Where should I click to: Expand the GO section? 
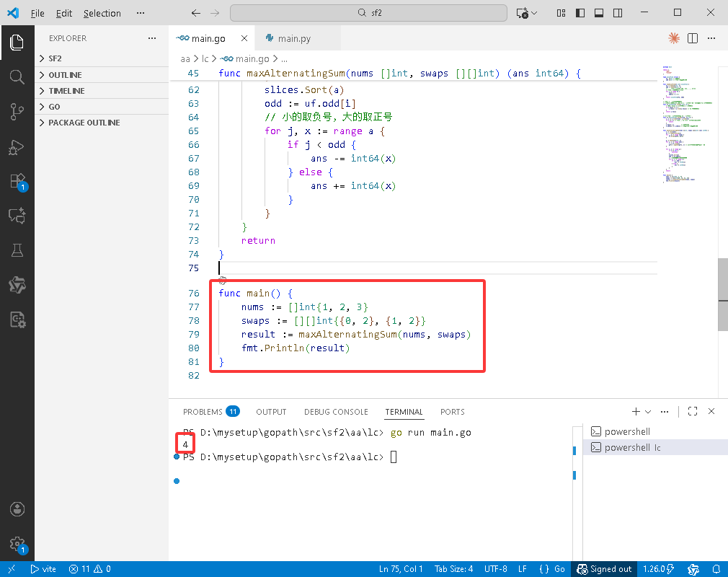[x=102, y=107]
